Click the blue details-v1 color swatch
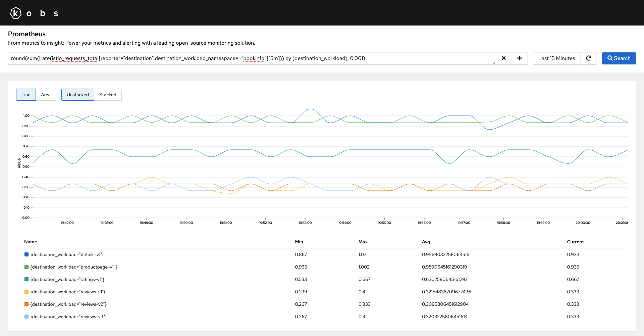This screenshot has height=336, width=644. (26, 254)
